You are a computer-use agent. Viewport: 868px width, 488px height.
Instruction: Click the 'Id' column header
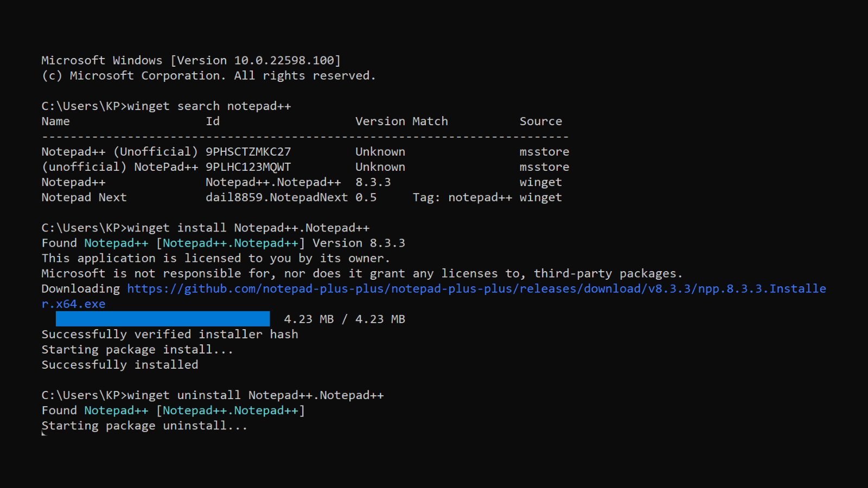pos(213,121)
